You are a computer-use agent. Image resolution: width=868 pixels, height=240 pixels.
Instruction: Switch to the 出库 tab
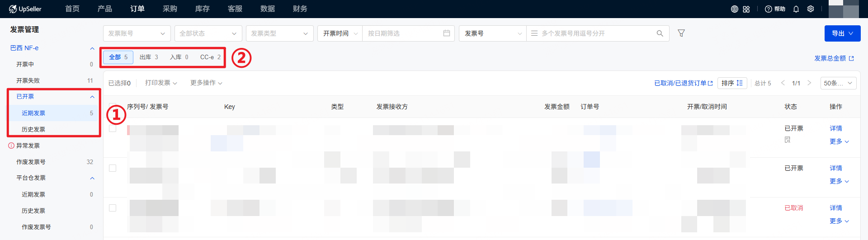149,57
